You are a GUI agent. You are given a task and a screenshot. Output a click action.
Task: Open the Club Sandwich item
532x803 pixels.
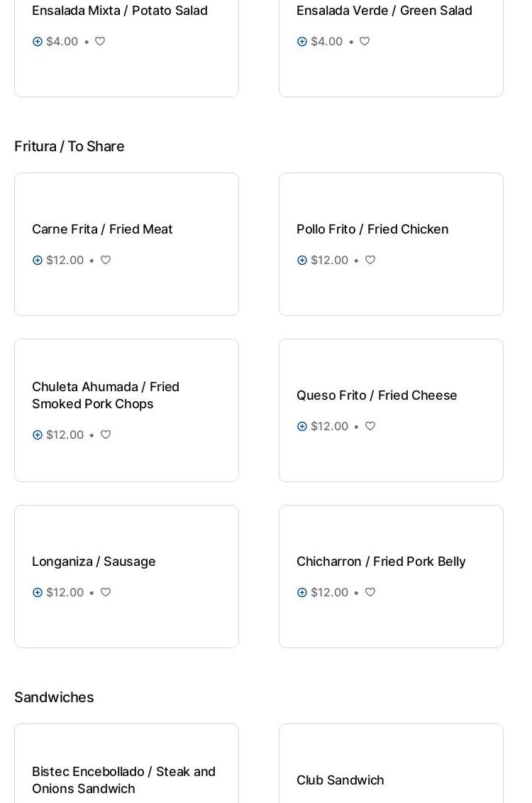click(340, 780)
